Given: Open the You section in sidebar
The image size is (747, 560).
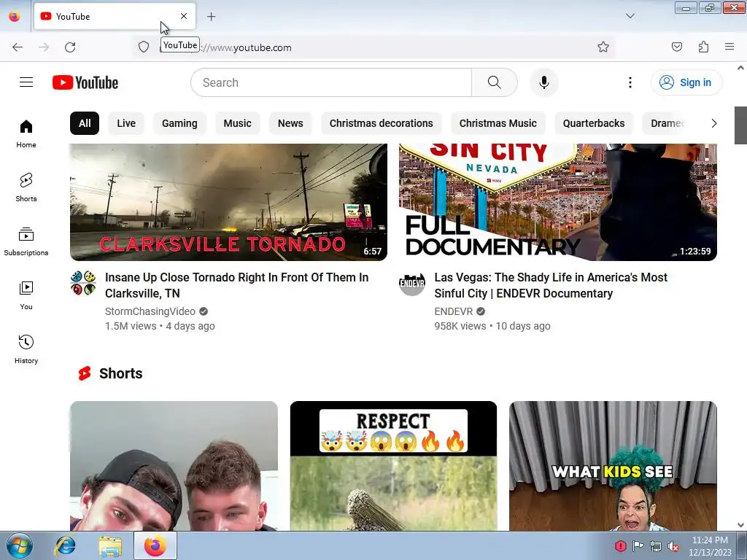Looking at the screenshot, I should pyautogui.click(x=26, y=296).
